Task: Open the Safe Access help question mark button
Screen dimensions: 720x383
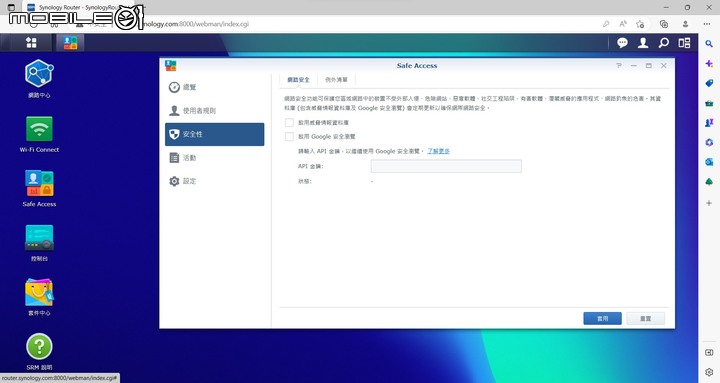Action: (619, 66)
